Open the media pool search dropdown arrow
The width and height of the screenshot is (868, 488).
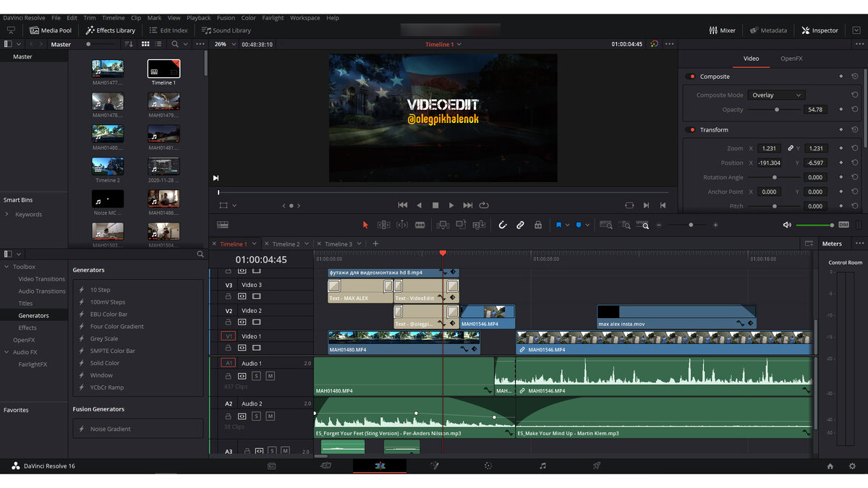coord(186,44)
